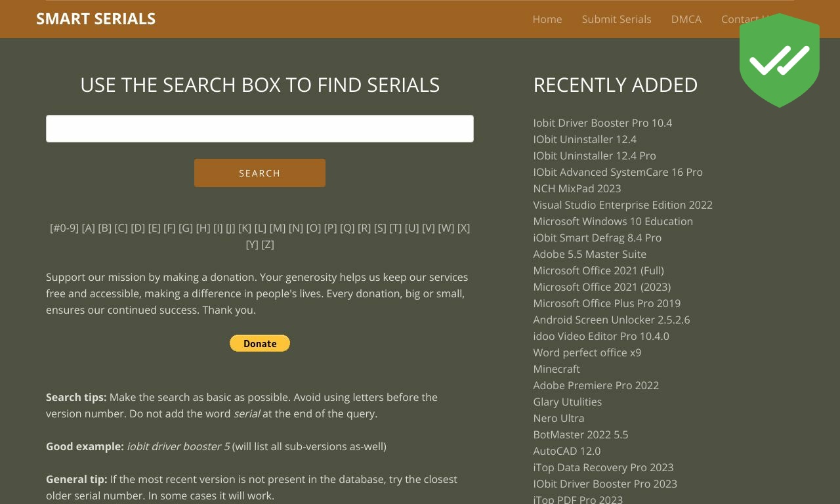Viewport: 840px width, 504px height.
Task: Open Iobit Driver Booster Pro 10.4 serial
Action: click(602, 123)
